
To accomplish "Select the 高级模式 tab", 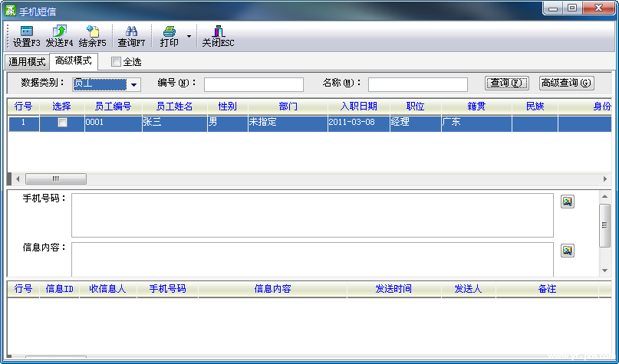I will [74, 61].
